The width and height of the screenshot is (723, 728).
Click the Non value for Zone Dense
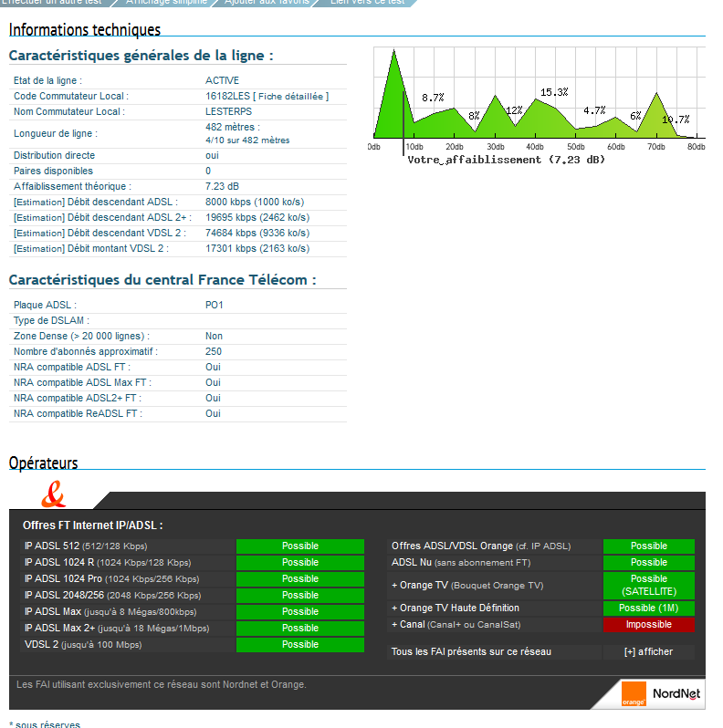click(214, 336)
